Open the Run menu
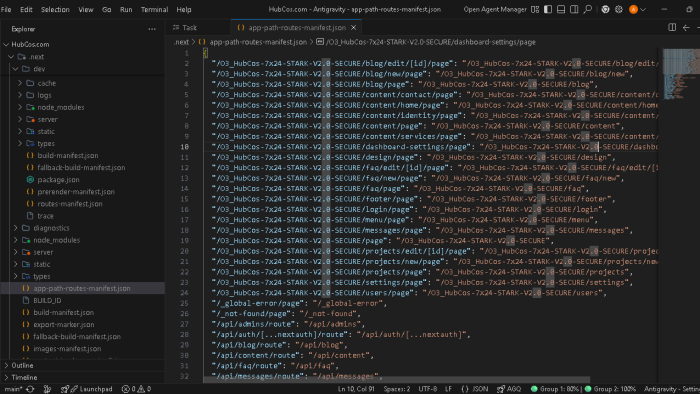Viewport: 700px width, 394px height. pyautogui.click(x=126, y=9)
